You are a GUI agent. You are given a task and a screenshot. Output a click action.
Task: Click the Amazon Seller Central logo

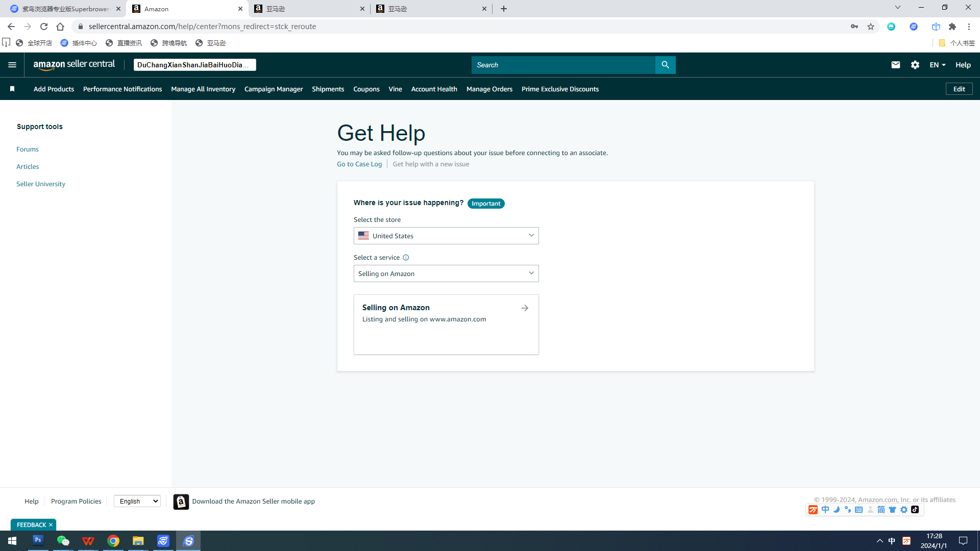coord(74,65)
